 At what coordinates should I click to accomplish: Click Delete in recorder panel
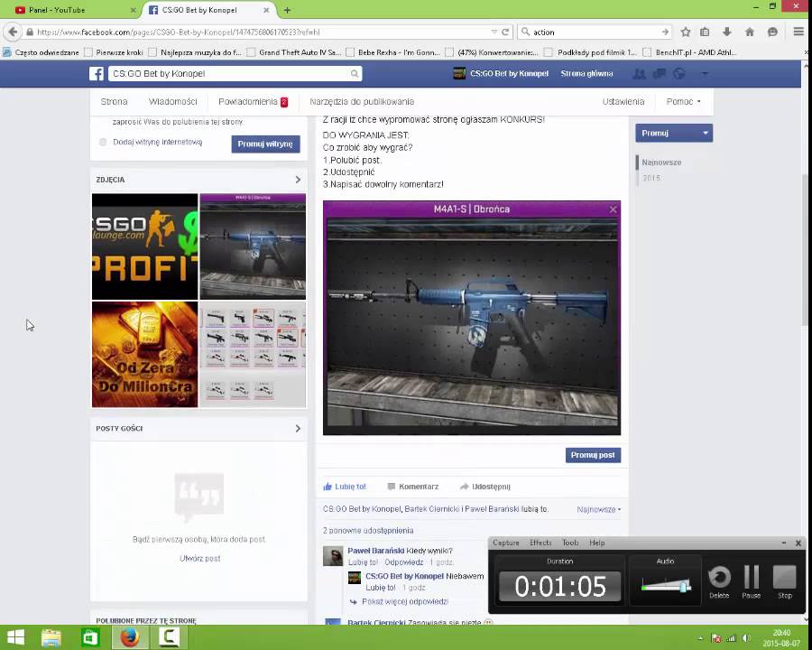pos(719,582)
